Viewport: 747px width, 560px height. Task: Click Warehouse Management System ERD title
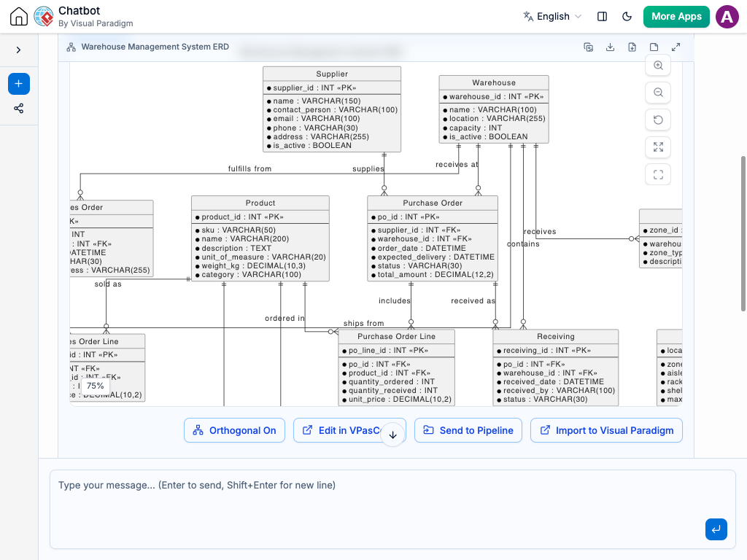click(x=155, y=47)
